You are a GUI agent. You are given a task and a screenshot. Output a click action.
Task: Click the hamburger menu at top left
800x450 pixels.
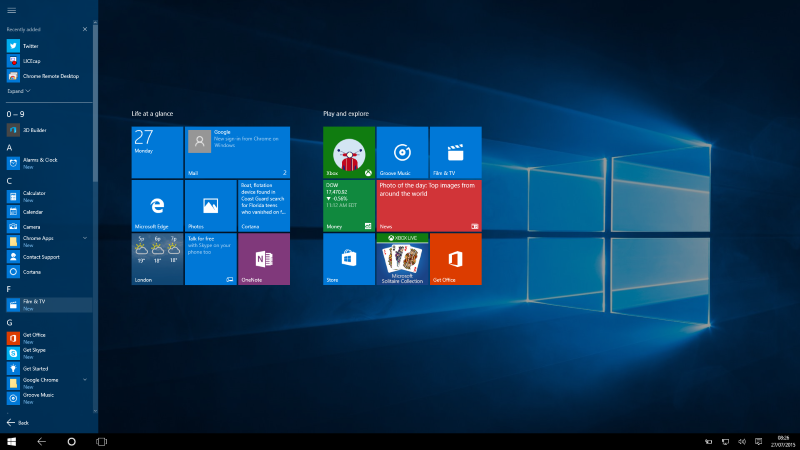pyautogui.click(x=11, y=10)
